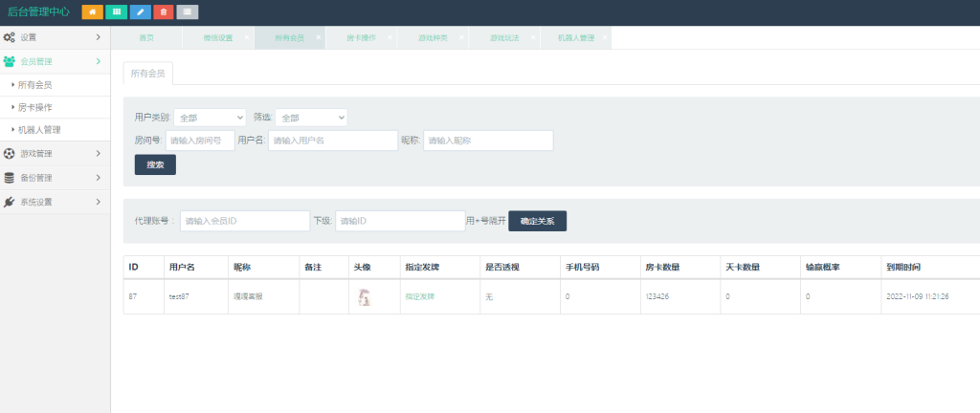Click the green grid icon button

tap(116, 11)
